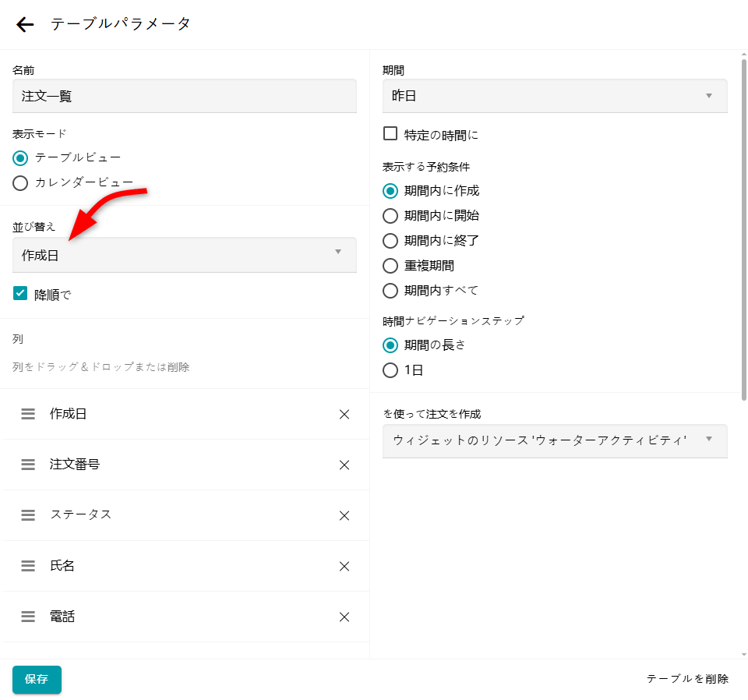Delete the ステータス column via X icon
The image size is (748, 700).
pos(344,516)
